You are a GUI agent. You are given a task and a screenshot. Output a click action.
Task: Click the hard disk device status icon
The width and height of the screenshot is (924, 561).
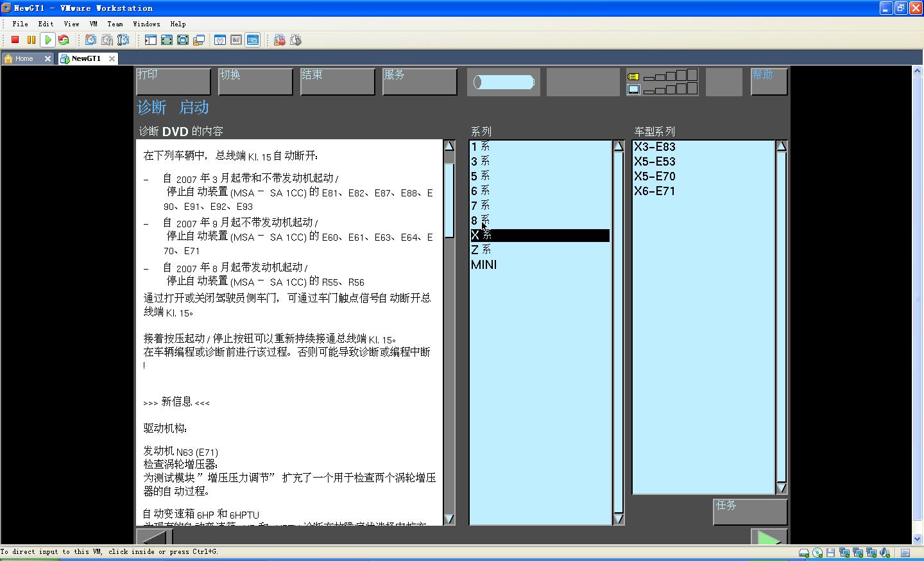tap(804, 553)
